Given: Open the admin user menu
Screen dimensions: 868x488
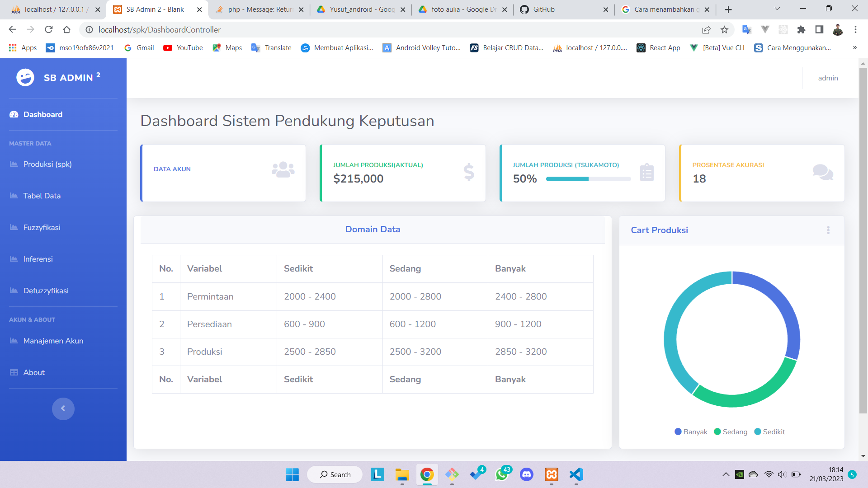Looking at the screenshot, I should [x=828, y=78].
